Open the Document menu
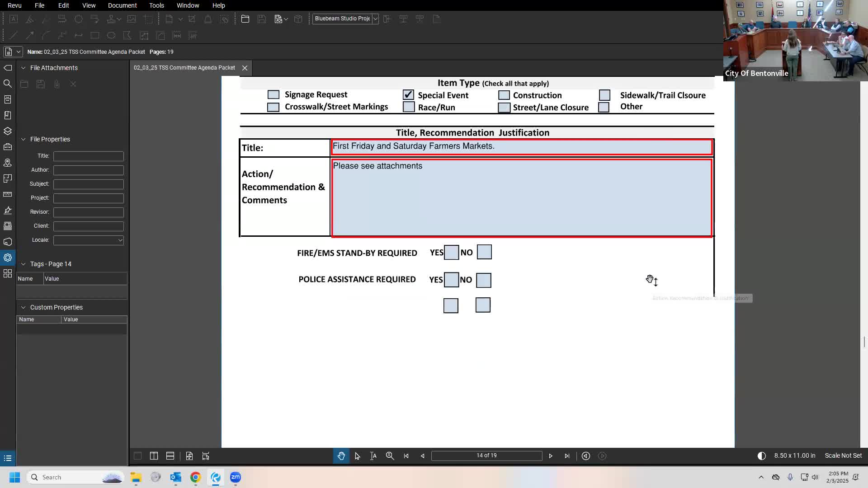The image size is (868, 488). [122, 5]
